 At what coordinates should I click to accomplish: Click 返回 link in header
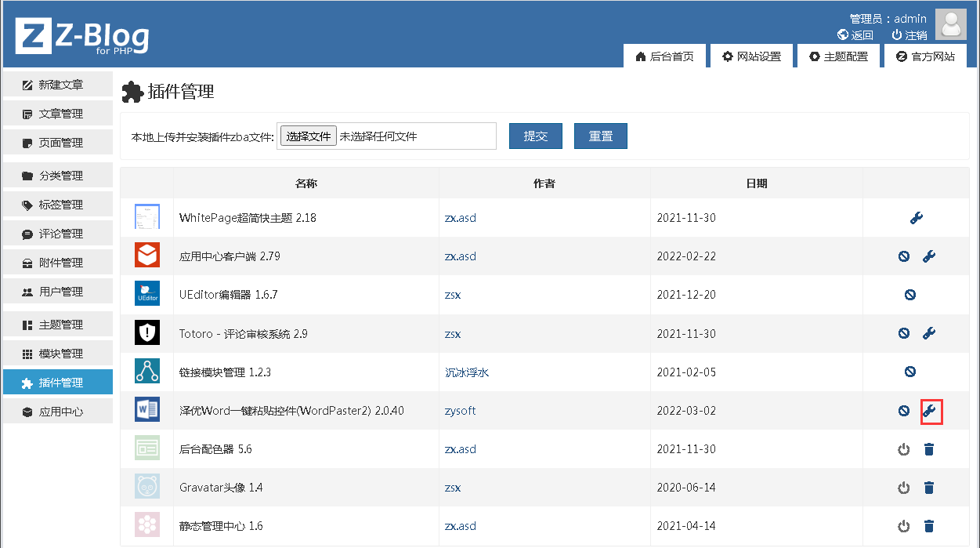point(855,34)
